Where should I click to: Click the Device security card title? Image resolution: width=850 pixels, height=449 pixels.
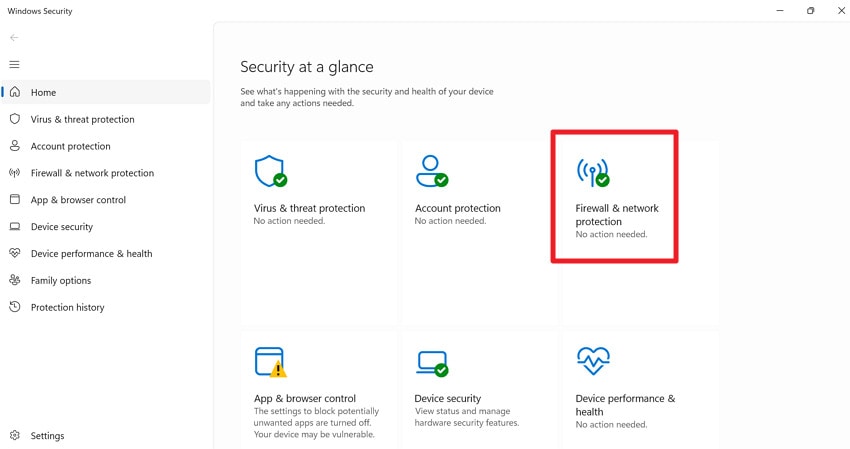pos(447,399)
